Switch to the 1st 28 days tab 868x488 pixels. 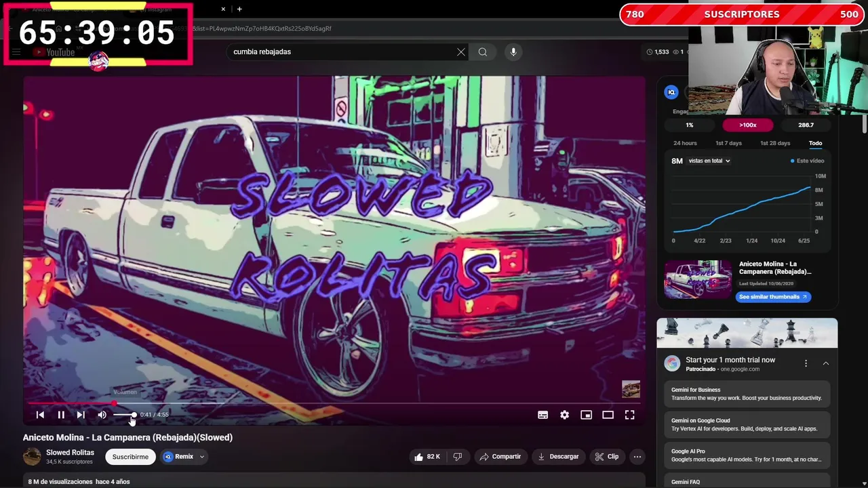(775, 143)
